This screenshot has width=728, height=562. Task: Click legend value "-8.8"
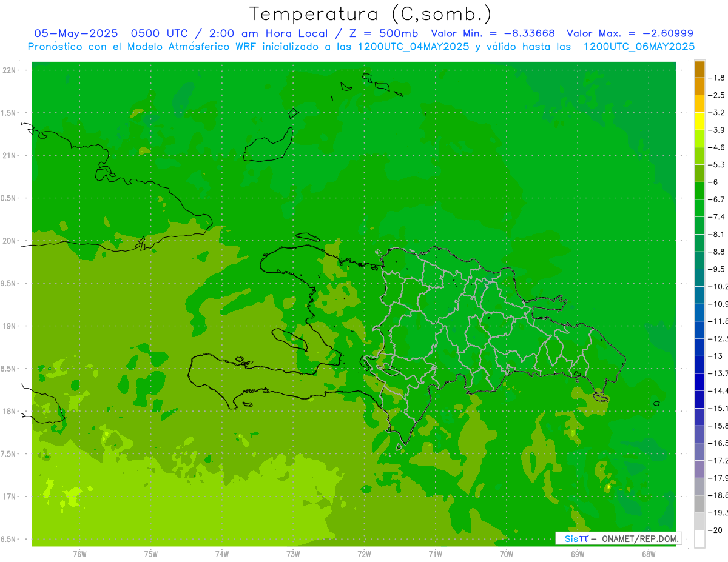716,252
